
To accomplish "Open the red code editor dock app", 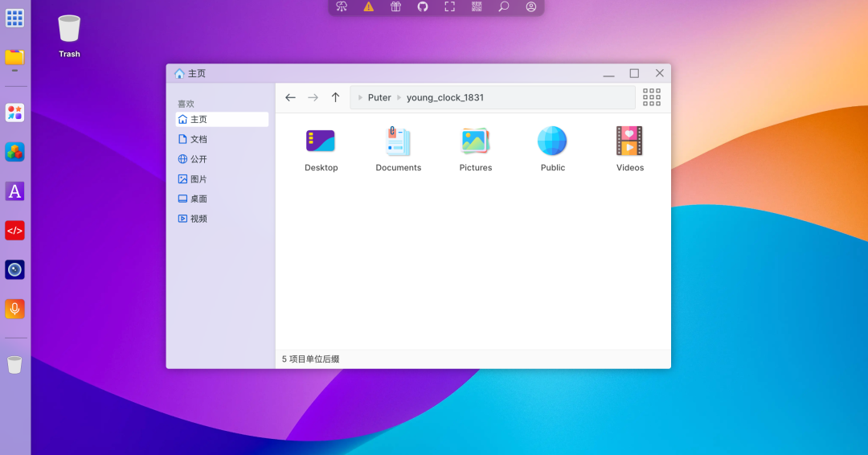I will [x=14, y=230].
